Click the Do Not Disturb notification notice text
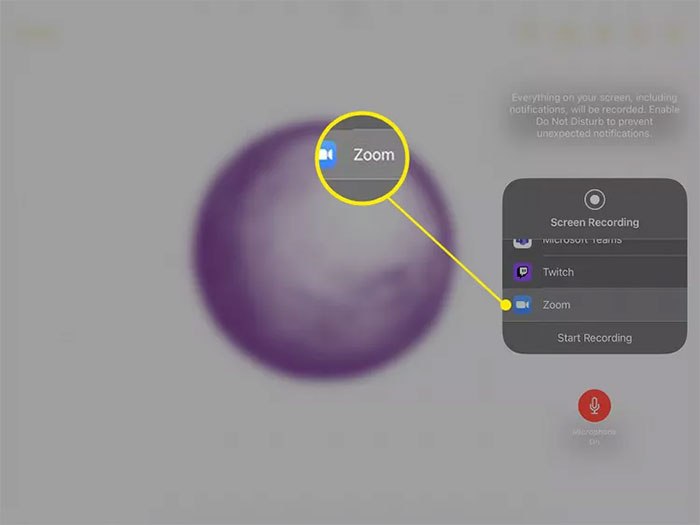The height and width of the screenshot is (525, 700). (x=595, y=115)
